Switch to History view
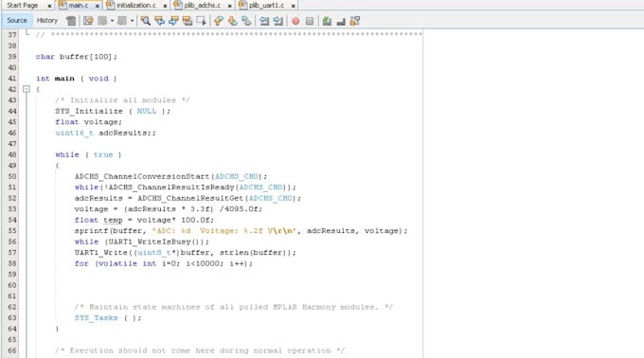 (47, 20)
